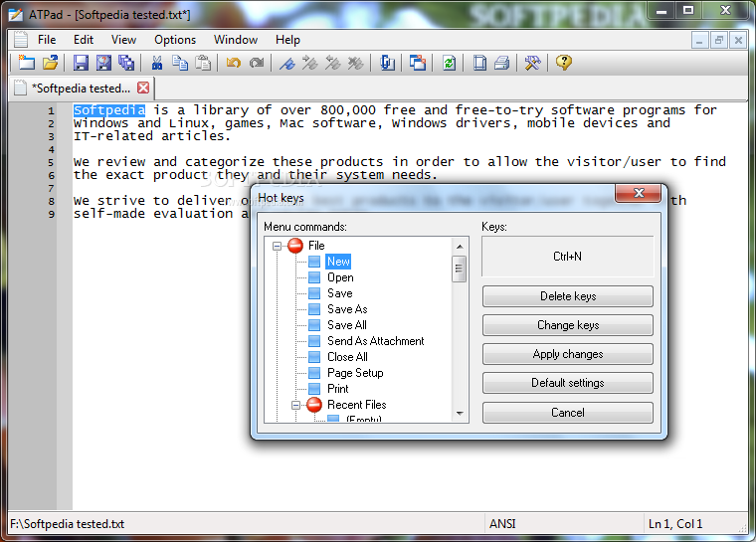The image size is (756, 542).
Task: Click the Save As toolbar icon
Action: pos(103,63)
